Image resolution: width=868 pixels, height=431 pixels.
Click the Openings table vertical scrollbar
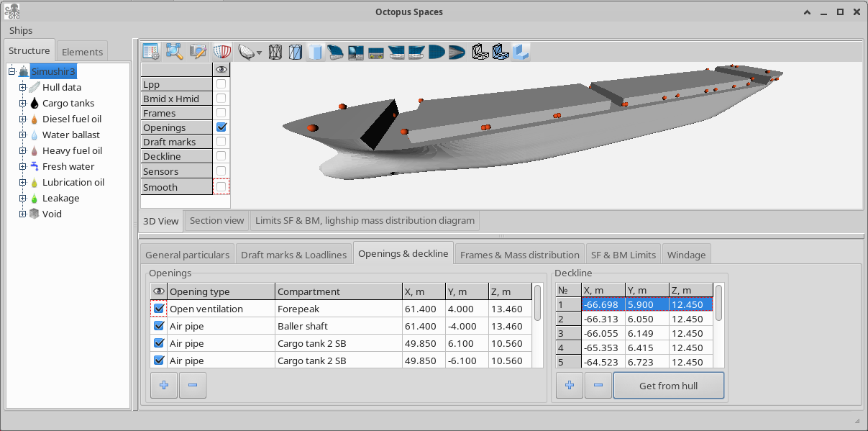(x=538, y=325)
